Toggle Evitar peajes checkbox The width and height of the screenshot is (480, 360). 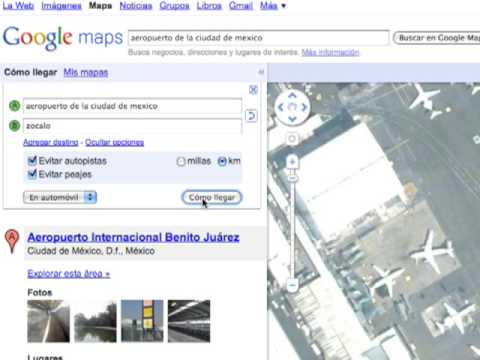[32, 174]
